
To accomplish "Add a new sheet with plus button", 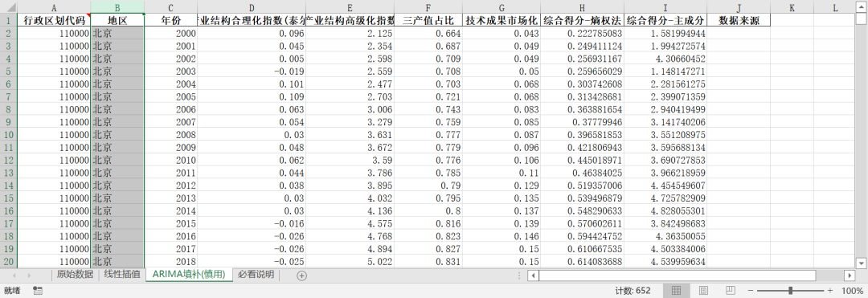I will pos(301,276).
